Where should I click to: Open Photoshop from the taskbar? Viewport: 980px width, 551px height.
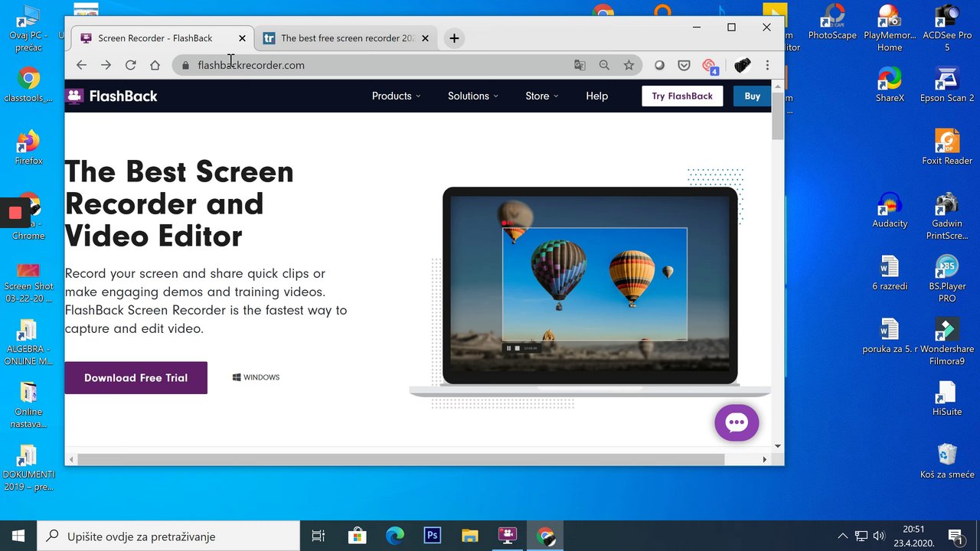click(x=433, y=536)
